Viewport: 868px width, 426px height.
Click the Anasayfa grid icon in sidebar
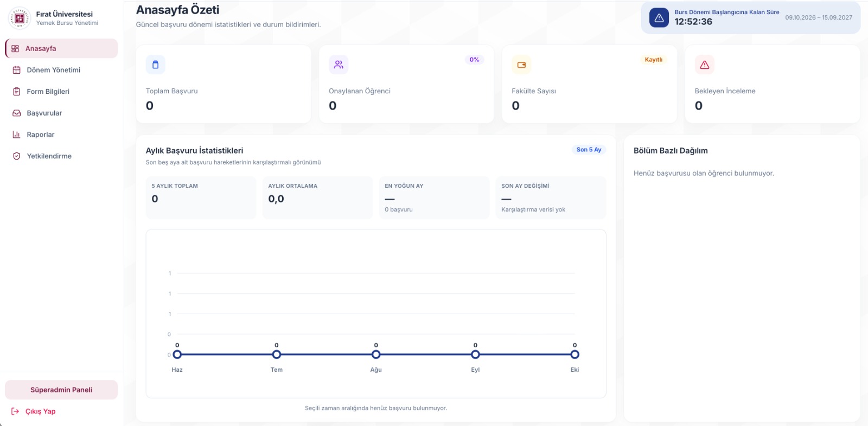15,48
